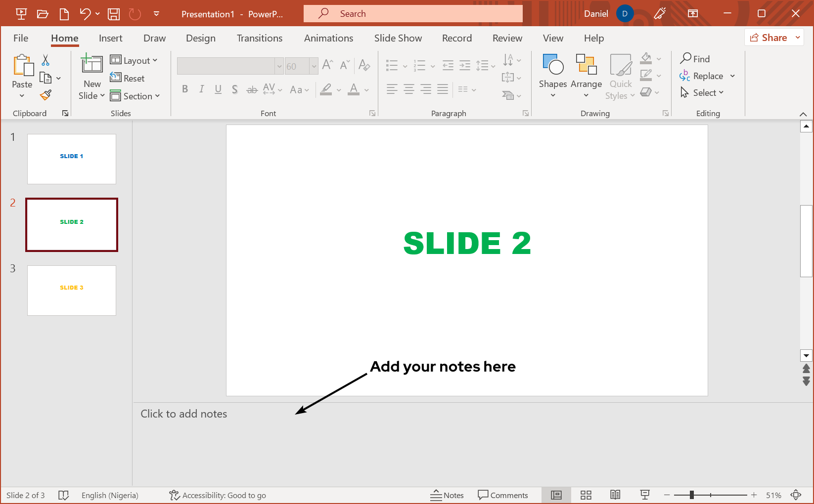
Task: Select the Format Painter tool
Action: (x=45, y=94)
